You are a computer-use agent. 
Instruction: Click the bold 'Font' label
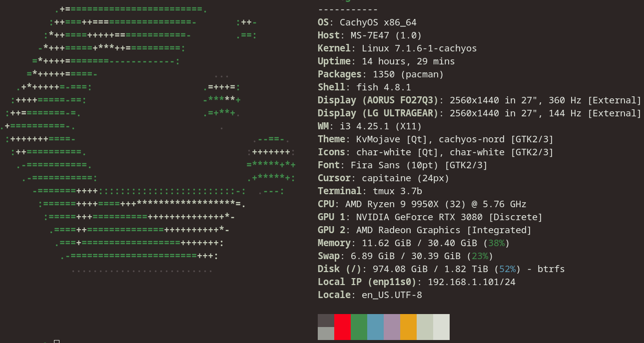tap(329, 165)
